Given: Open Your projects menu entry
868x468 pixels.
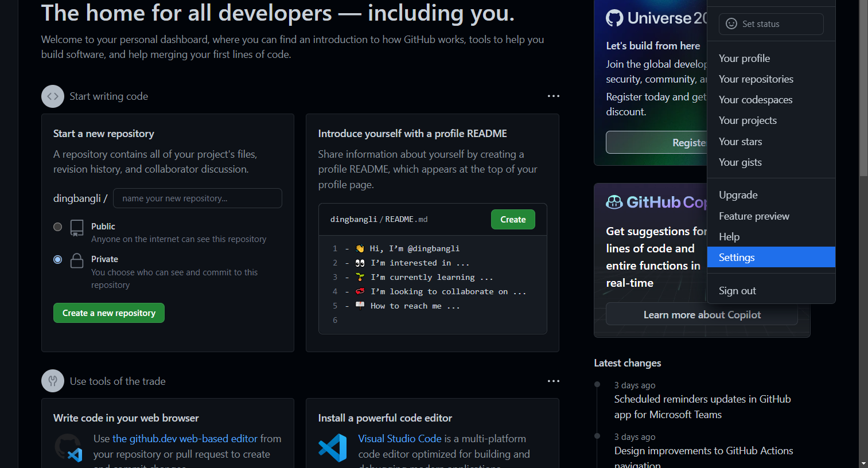Looking at the screenshot, I should [771, 120].
